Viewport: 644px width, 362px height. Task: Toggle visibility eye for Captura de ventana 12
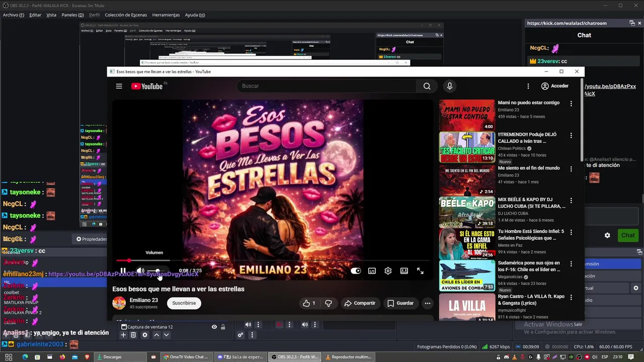(214, 327)
